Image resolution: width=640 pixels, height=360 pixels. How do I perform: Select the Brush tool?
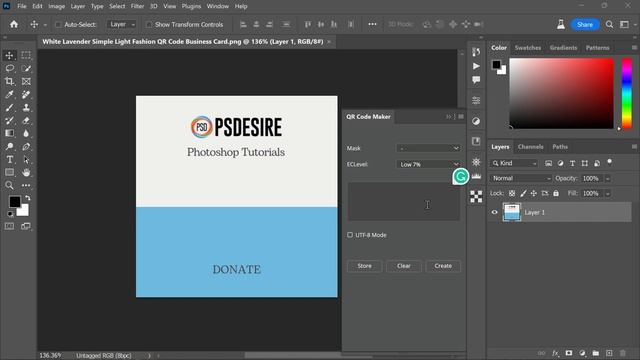(9, 107)
